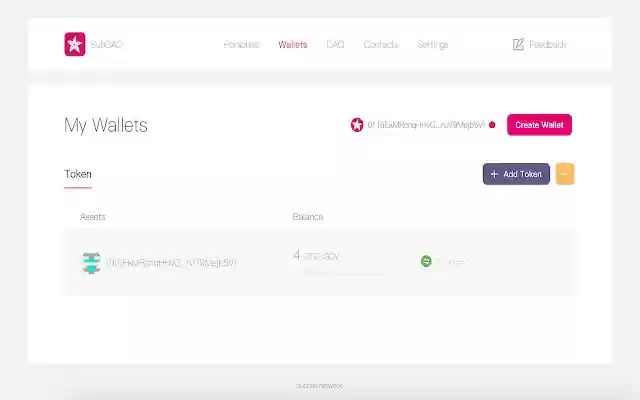Click the subdao.network footer text
This screenshot has height=400, width=640.
point(320,386)
